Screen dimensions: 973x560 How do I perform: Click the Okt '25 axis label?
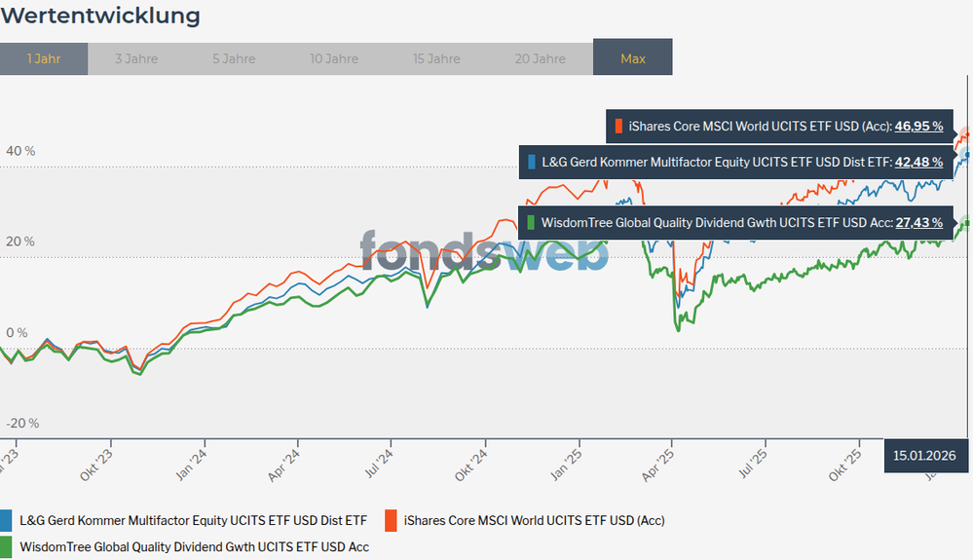click(x=845, y=465)
